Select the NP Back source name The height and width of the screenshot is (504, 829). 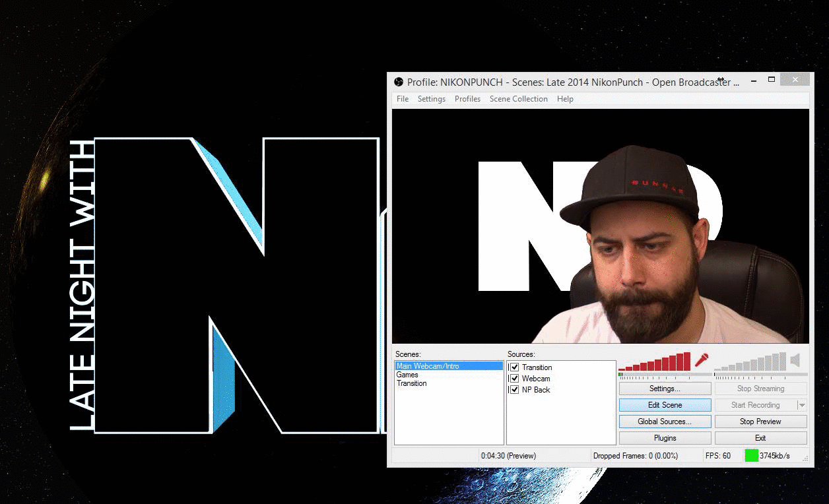point(536,390)
